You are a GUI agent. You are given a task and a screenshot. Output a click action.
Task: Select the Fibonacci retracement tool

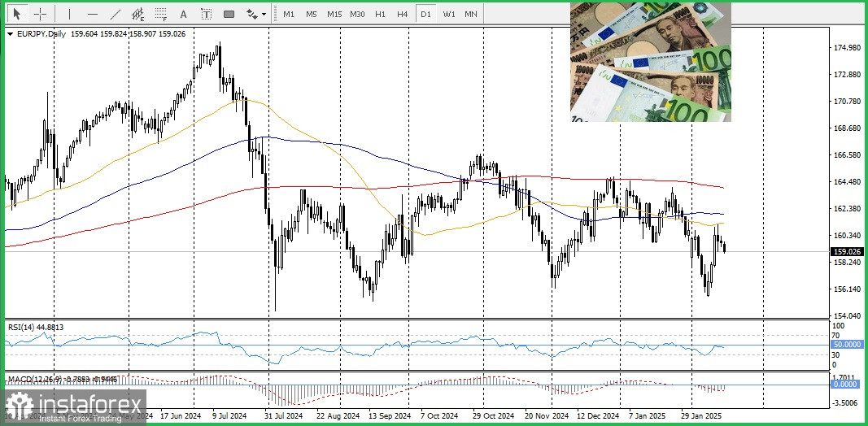161,14
